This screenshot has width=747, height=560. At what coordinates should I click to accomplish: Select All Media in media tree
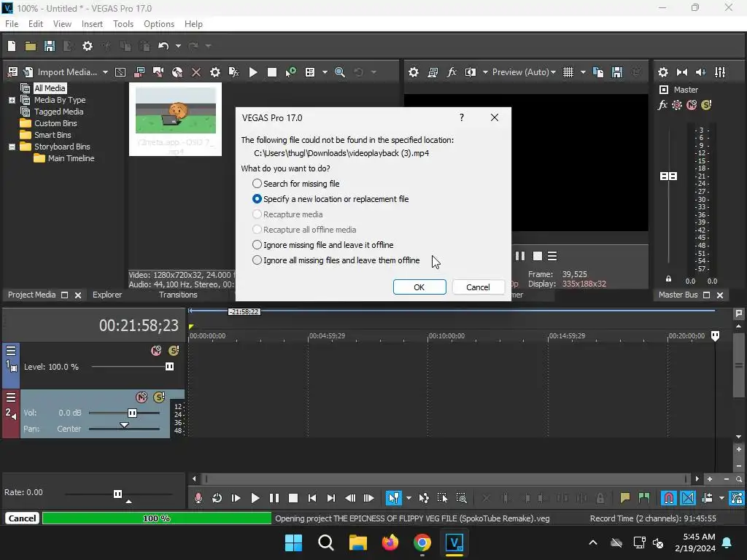tap(50, 88)
